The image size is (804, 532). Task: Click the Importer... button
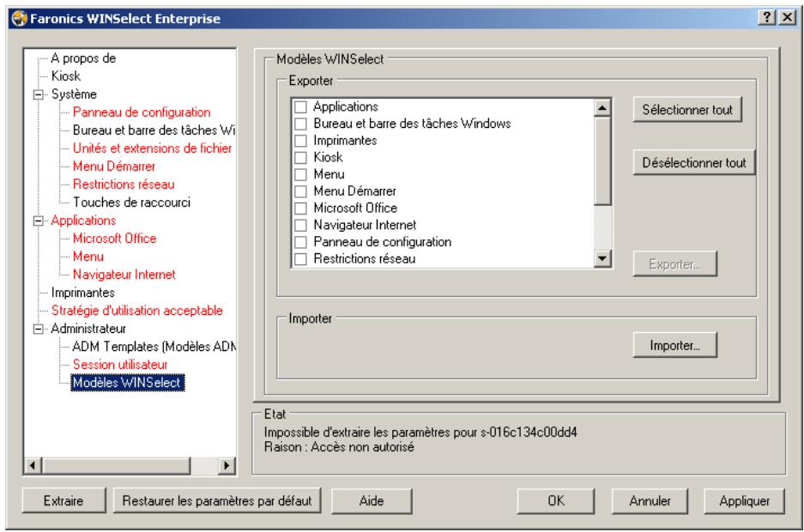click(674, 345)
